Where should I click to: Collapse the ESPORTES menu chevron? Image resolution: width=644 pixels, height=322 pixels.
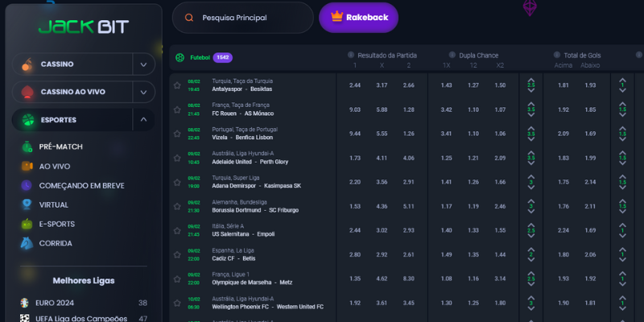tap(144, 120)
